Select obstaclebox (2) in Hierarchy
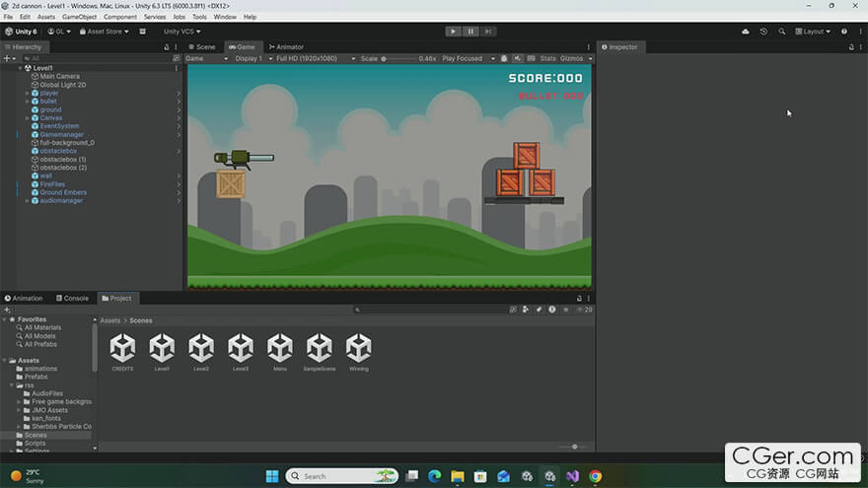Viewport: 868px width, 488px height. (63, 168)
